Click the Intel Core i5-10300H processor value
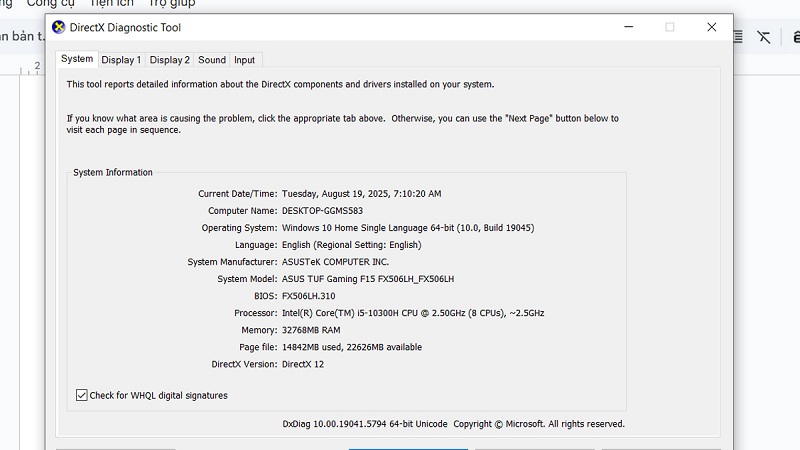 coord(413,313)
